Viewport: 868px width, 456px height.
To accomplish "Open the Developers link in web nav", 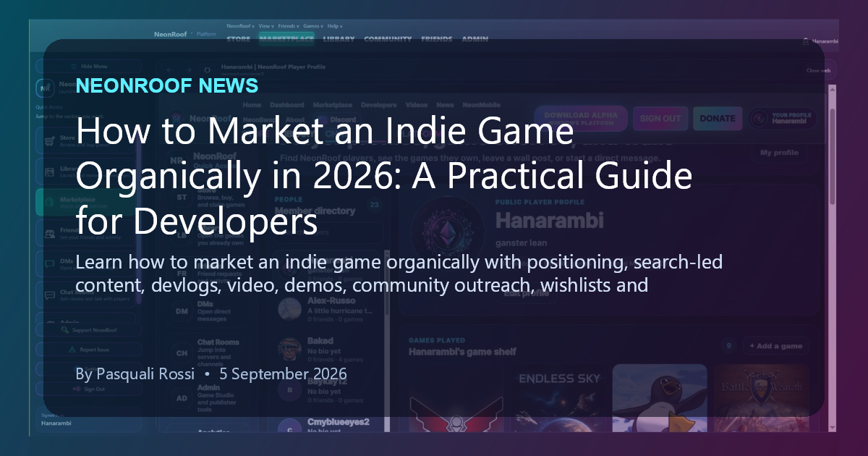I will click(x=379, y=105).
